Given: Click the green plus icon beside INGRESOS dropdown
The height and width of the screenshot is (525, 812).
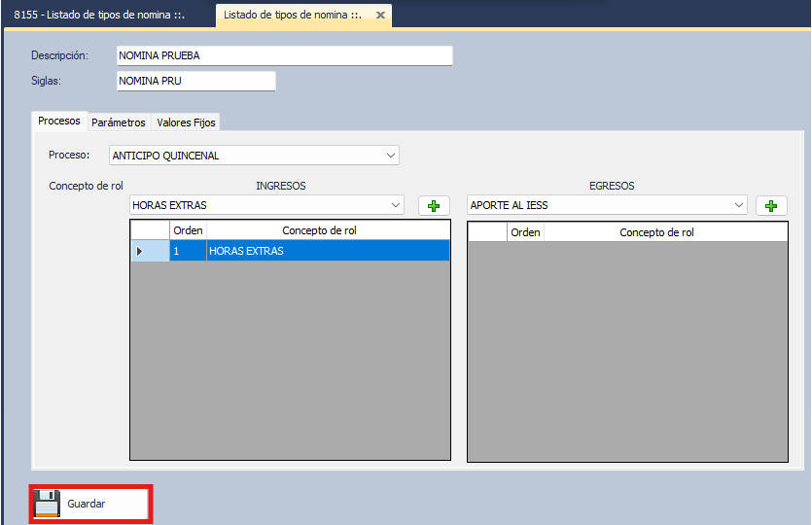Looking at the screenshot, I should coord(435,205).
